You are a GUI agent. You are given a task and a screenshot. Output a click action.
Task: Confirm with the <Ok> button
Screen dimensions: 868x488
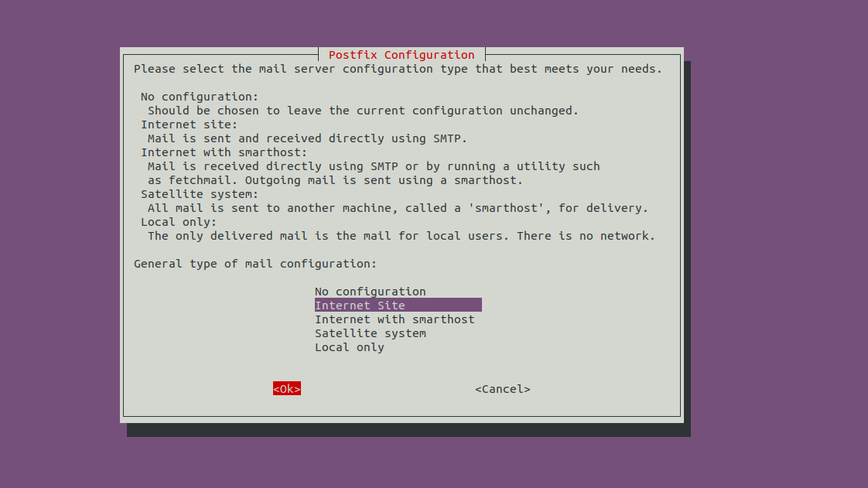click(287, 389)
